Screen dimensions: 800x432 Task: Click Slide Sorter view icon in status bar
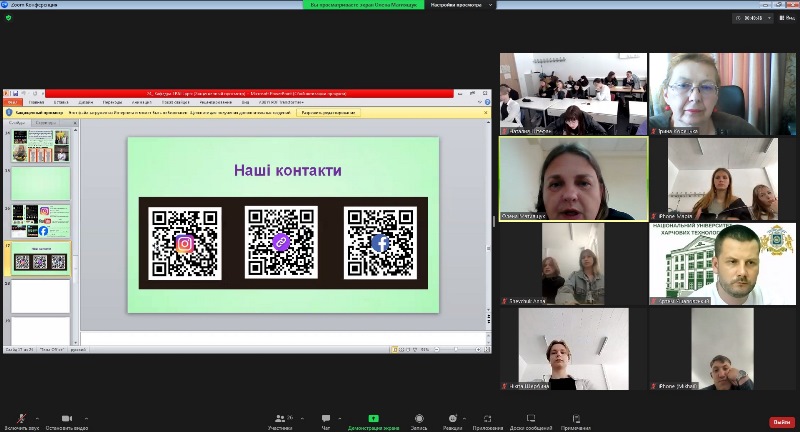click(402, 349)
